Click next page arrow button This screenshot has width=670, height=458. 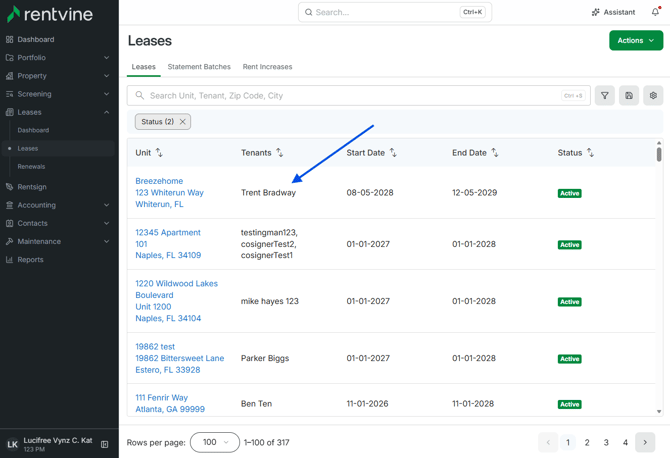[x=645, y=442]
